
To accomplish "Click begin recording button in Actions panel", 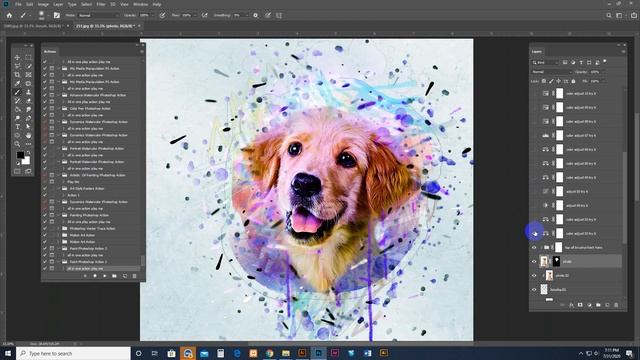I will click(95, 276).
